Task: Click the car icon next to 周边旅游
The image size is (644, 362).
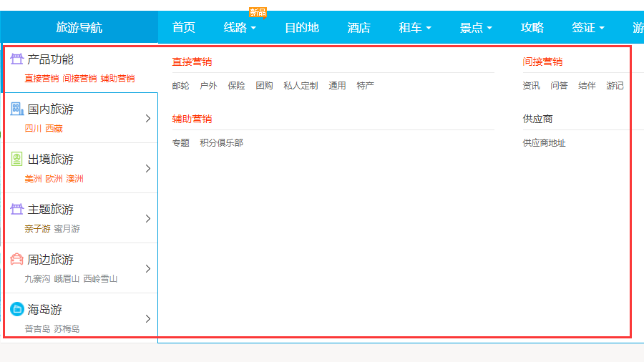Action: coord(17,259)
